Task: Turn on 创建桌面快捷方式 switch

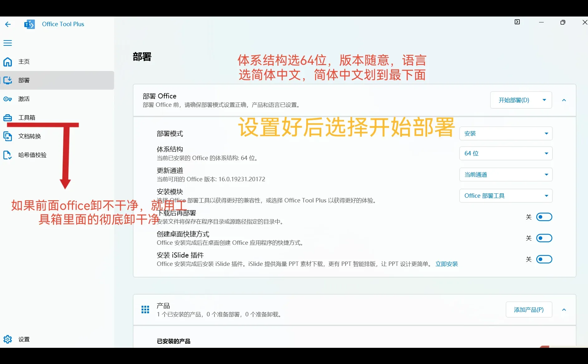Action: pyautogui.click(x=544, y=238)
